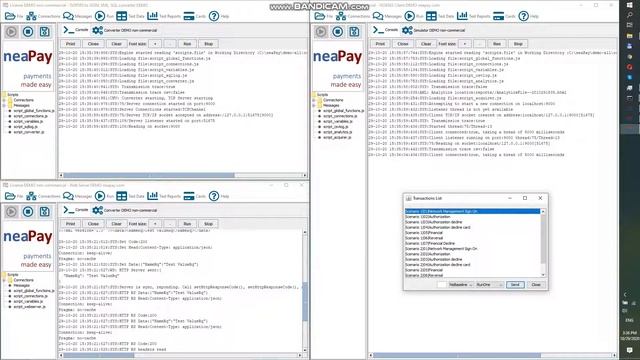The width and height of the screenshot is (640, 360).
Task: Open Windows Start menu in taskbar
Action: [x=629, y=5]
